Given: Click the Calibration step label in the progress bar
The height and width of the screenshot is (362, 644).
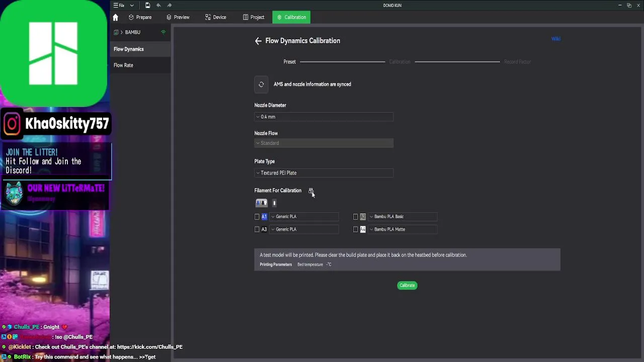Looking at the screenshot, I should pyautogui.click(x=399, y=62).
